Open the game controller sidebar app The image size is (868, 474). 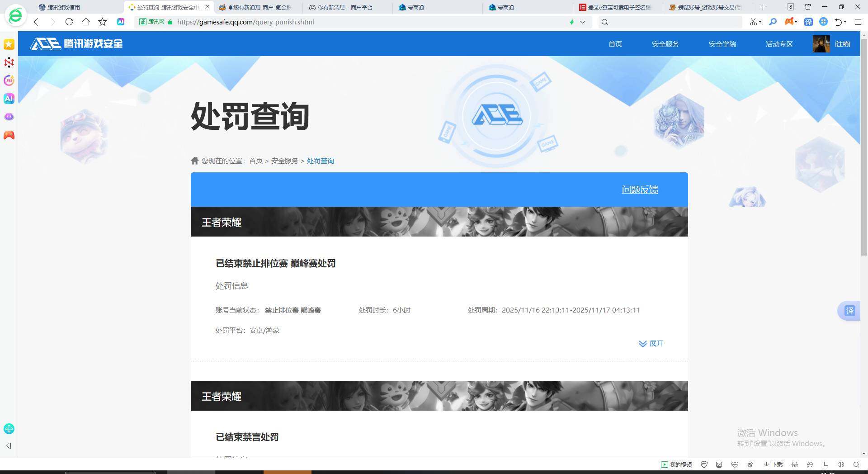coord(9,135)
